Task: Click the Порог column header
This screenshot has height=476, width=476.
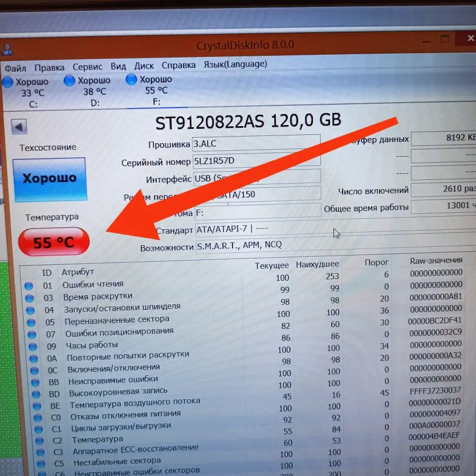Action: [x=376, y=262]
